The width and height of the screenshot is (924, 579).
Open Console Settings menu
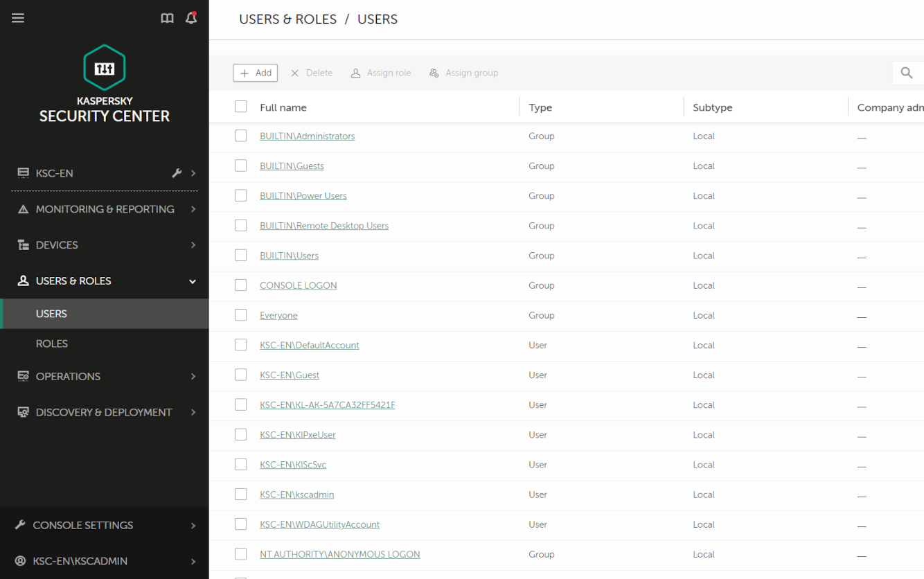point(104,525)
